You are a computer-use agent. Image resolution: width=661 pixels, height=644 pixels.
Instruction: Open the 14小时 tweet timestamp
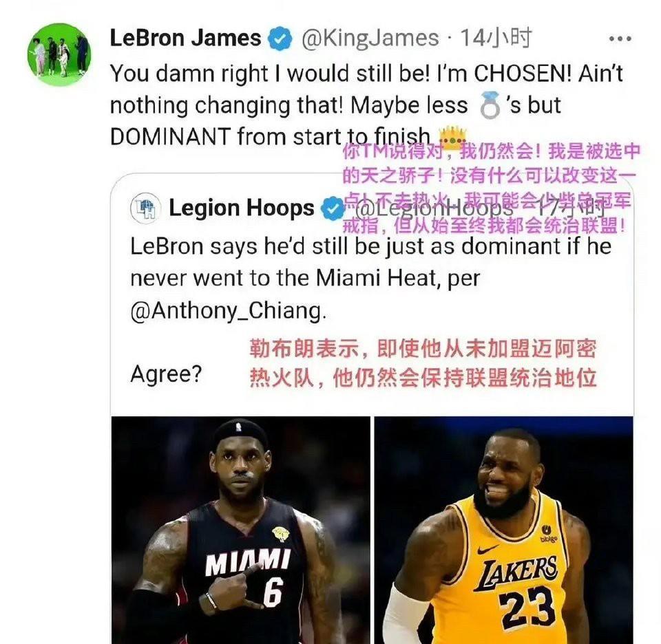[496, 38]
